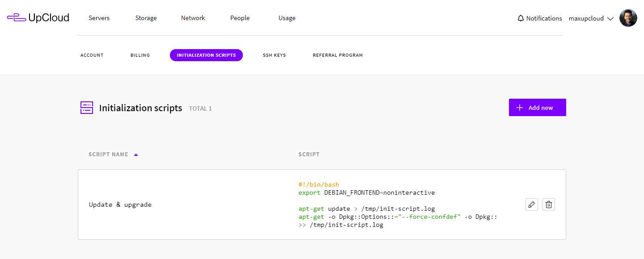Image resolution: width=644 pixels, height=259 pixels.
Task: Delete the Update & upgrade script
Action: pyautogui.click(x=549, y=205)
